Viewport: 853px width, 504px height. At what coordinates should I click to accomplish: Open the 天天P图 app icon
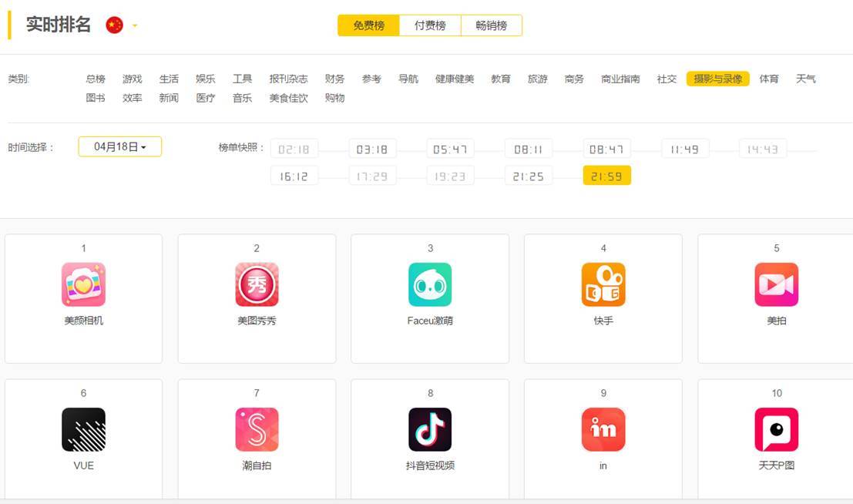coord(776,429)
